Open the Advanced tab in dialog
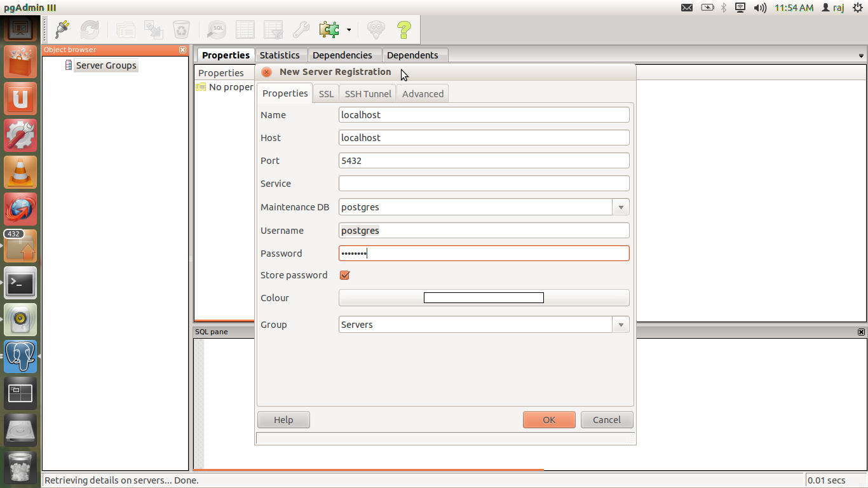Image resolution: width=868 pixels, height=488 pixels. click(x=423, y=93)
